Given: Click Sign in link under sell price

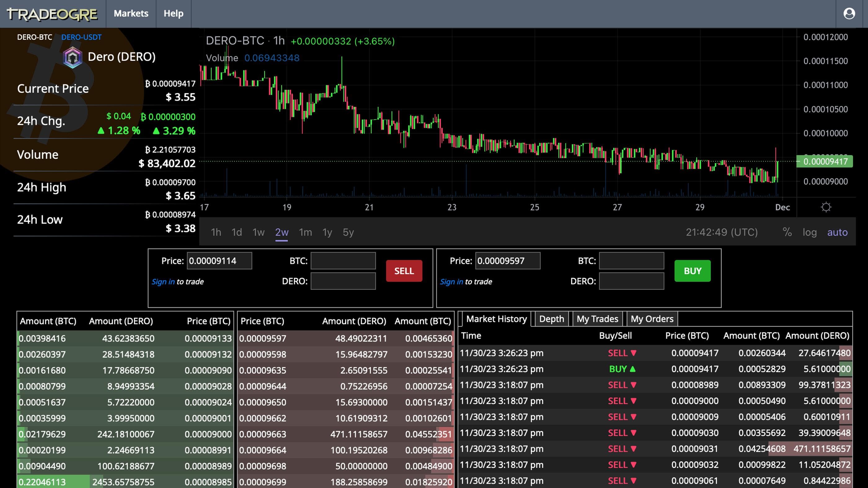Looking at the screenshot, I should pos(163,282).
